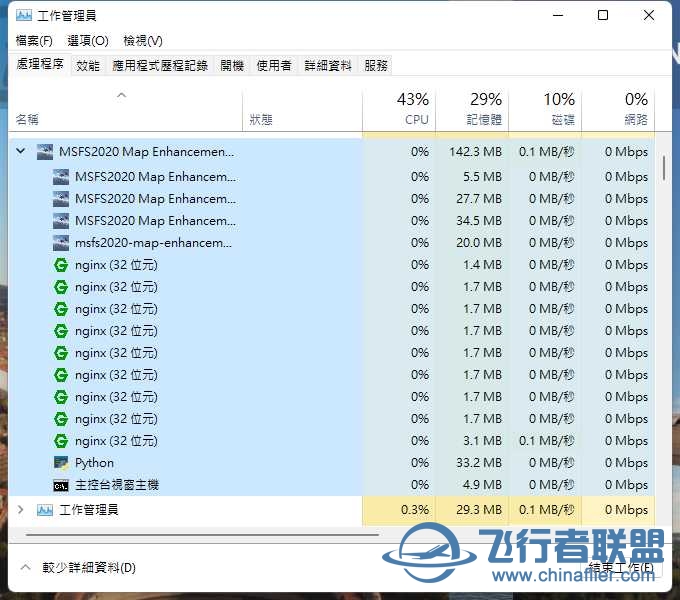Click the Python process icon

pyautogui.click(x=61, y=463)
